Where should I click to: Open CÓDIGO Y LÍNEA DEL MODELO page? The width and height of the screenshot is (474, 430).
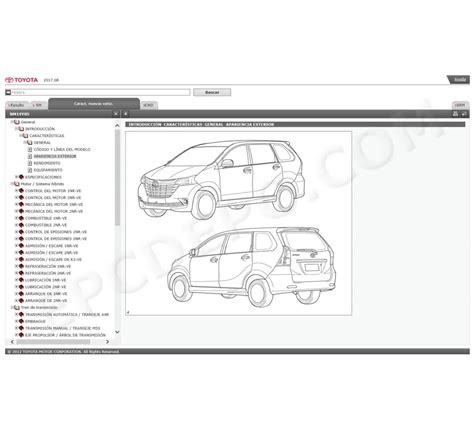coord(62,149)
